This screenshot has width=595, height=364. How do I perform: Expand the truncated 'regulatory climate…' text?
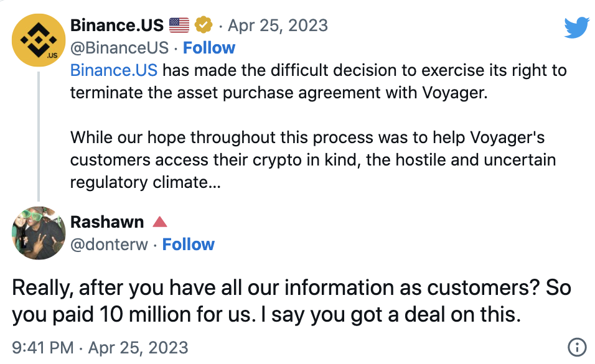coord(143,184)
